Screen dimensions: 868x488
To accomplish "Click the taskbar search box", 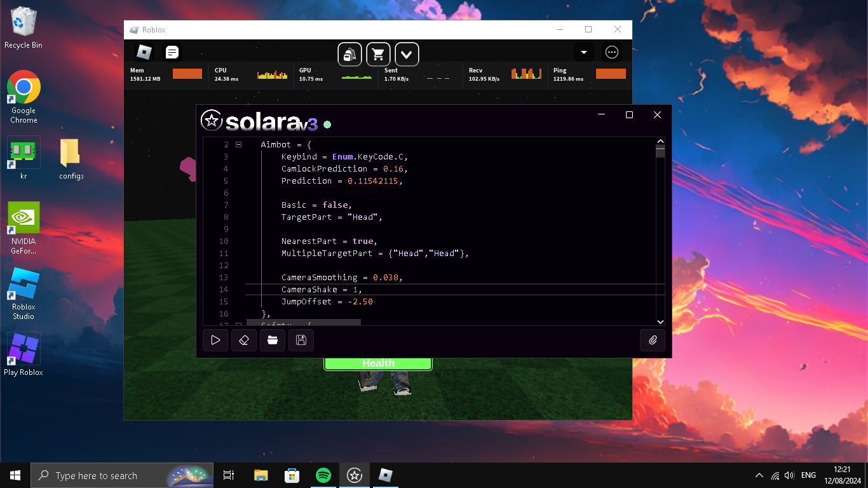I will coord(122,475).
